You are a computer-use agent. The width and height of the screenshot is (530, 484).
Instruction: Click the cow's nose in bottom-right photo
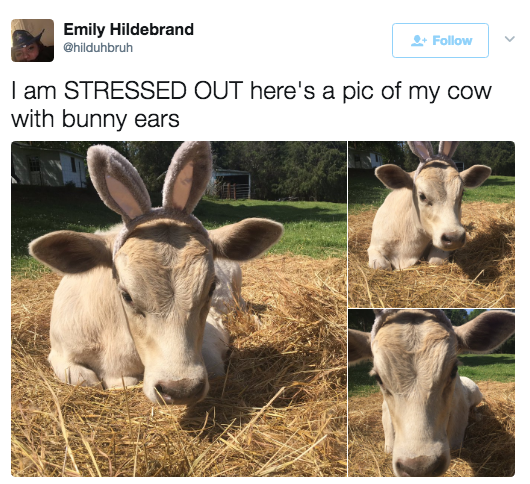point(421,466)
